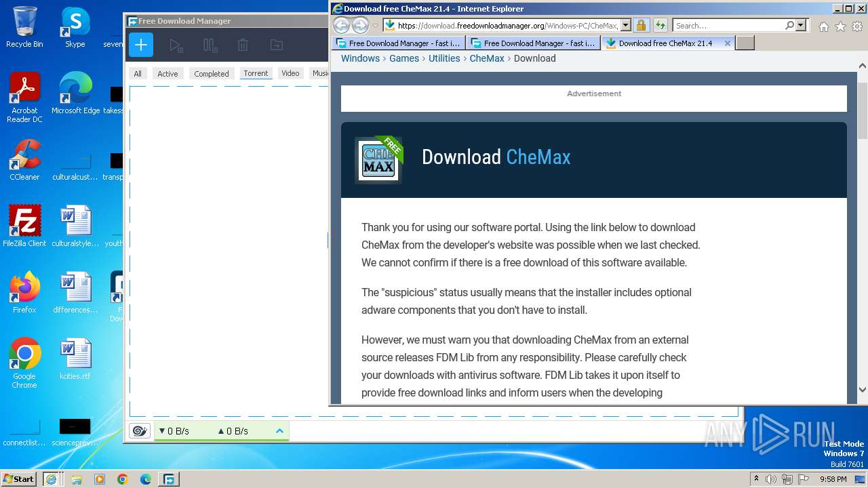Select the Completed filter in FDM

[212, 74]
